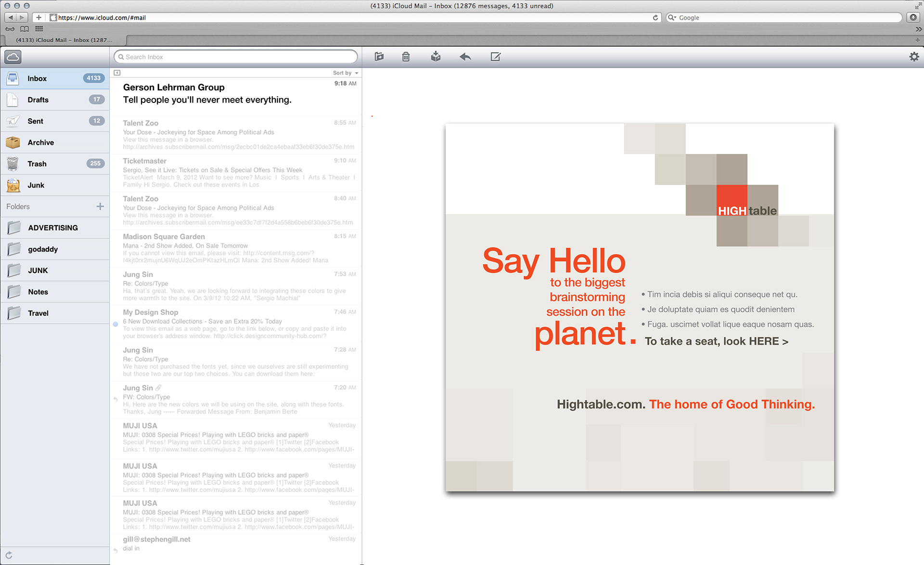
Task: Open Jung Sin email from 7:53 AM
Action: [236, 286]
